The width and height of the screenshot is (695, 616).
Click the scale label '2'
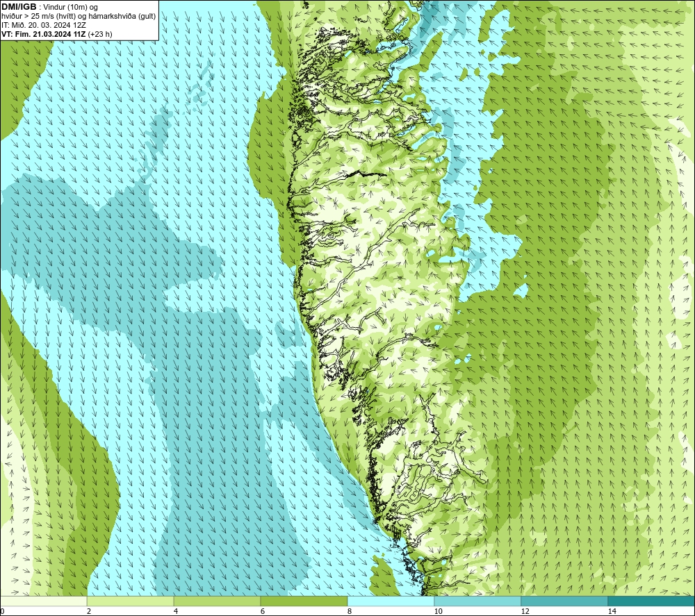89,612
